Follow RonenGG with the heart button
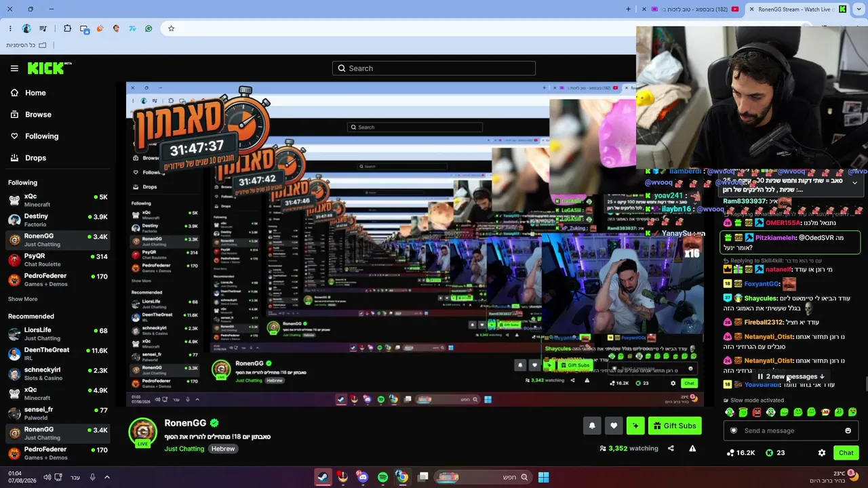Image resolution: width=868 pixels, height=488 pixels. pos(614,426)
